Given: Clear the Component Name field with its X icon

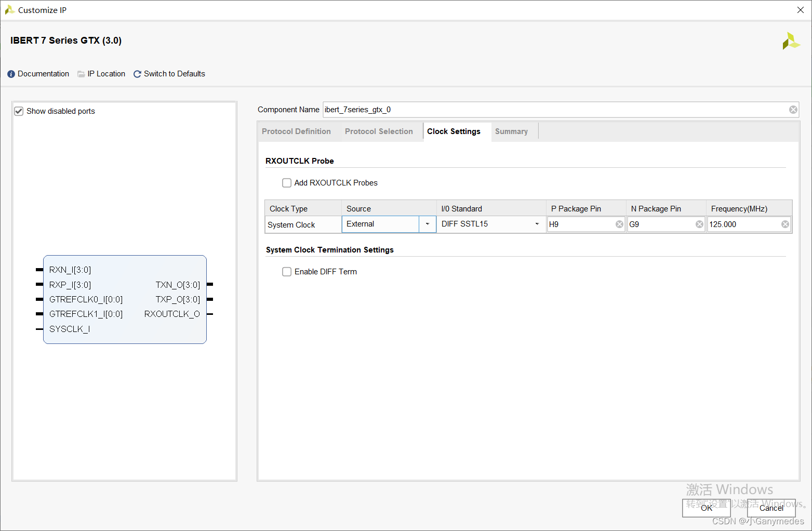Looking at the screenshot, I should [x=793, y=110].
